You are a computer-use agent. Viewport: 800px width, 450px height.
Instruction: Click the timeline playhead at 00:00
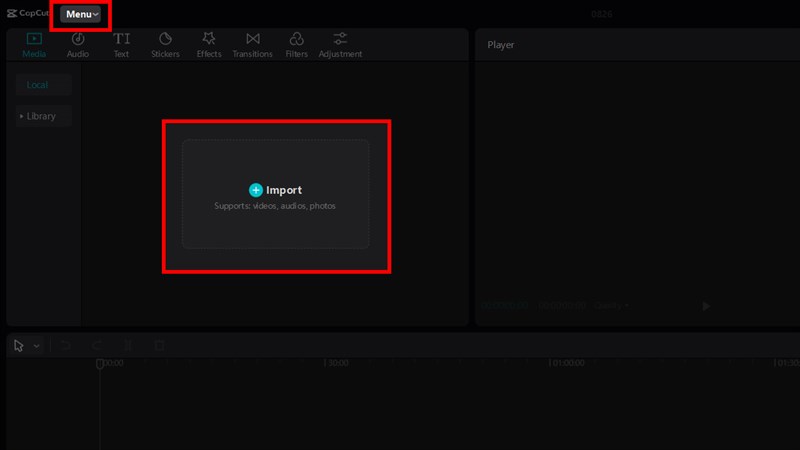pyautogui.click(x=99, y=364)
